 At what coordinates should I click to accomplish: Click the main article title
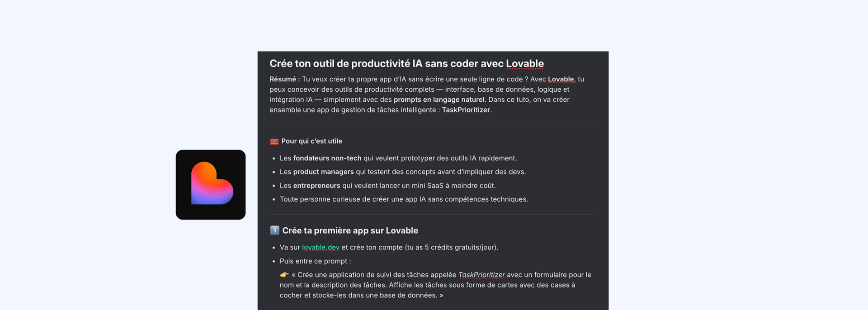coord(407,64)
